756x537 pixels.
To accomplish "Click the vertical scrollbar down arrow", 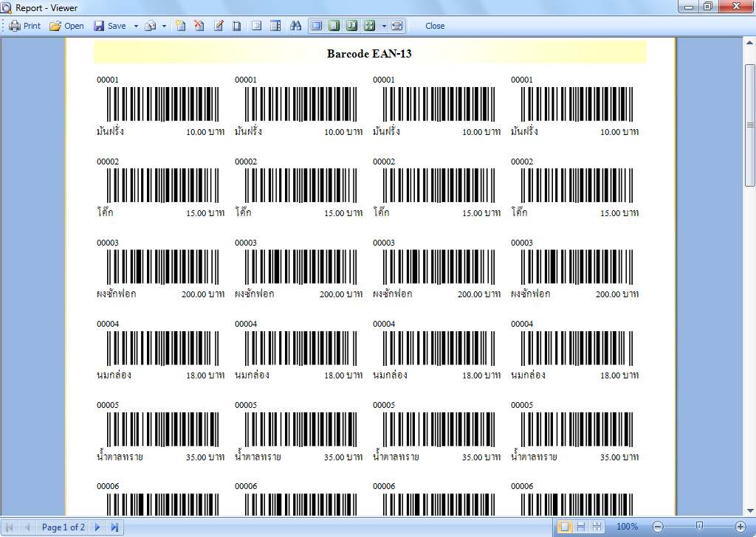I will point(749,510).
